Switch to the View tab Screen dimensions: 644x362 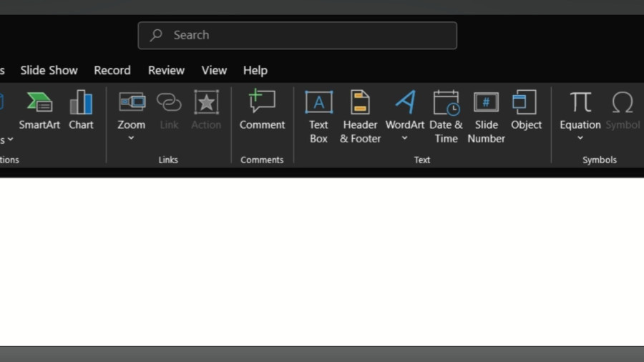[x=214, y=70]
